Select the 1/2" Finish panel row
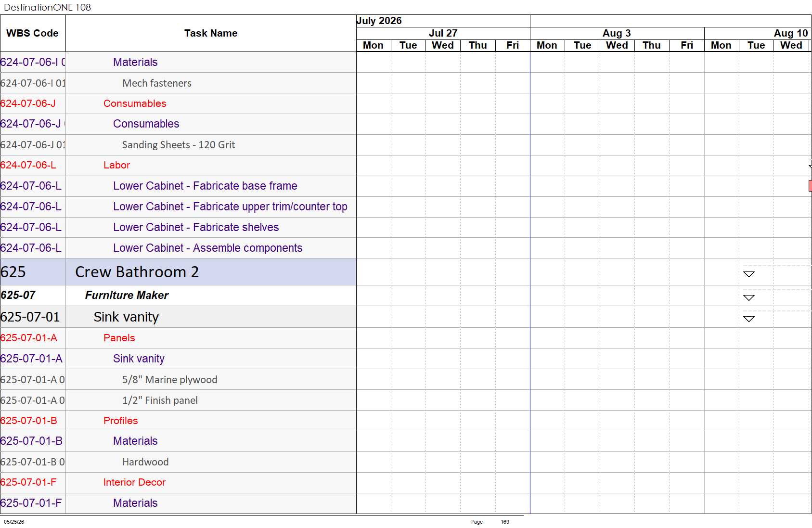 178,400
